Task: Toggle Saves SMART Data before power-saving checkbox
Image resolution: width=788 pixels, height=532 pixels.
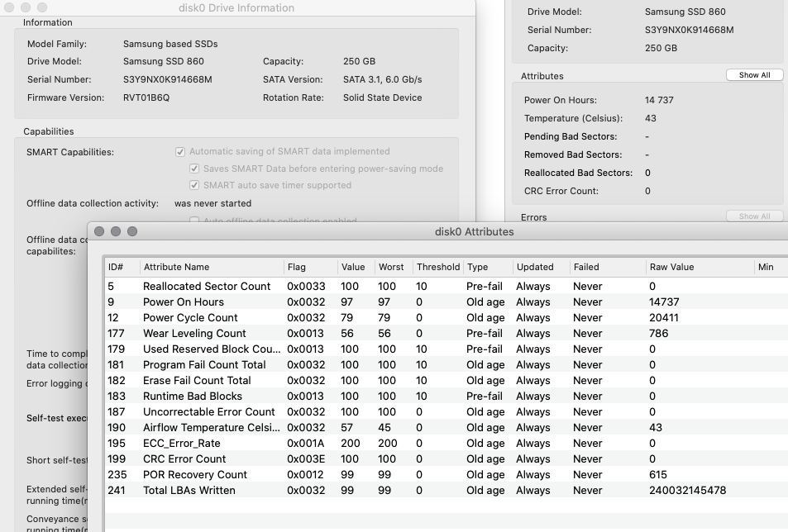Action: coord(194,169)
